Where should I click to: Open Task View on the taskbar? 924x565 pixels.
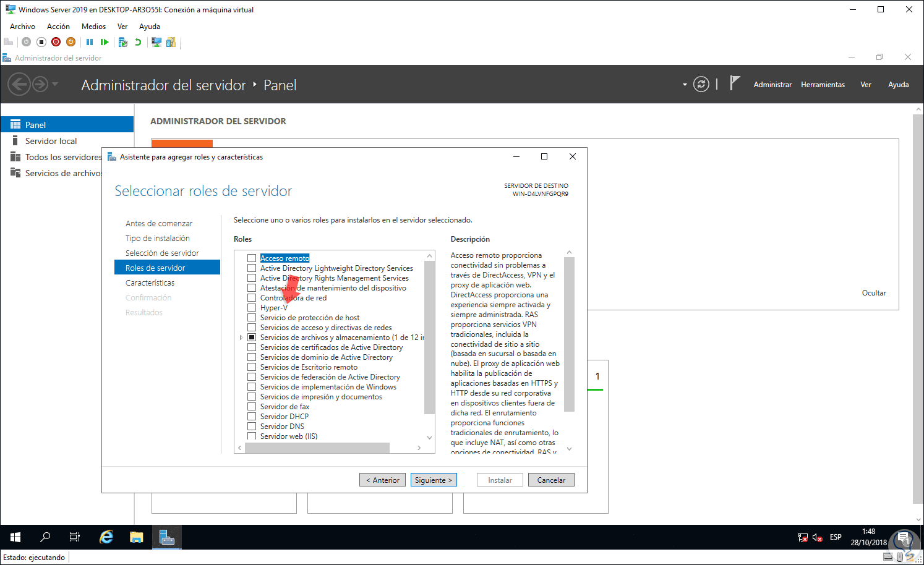pos(75,537)
